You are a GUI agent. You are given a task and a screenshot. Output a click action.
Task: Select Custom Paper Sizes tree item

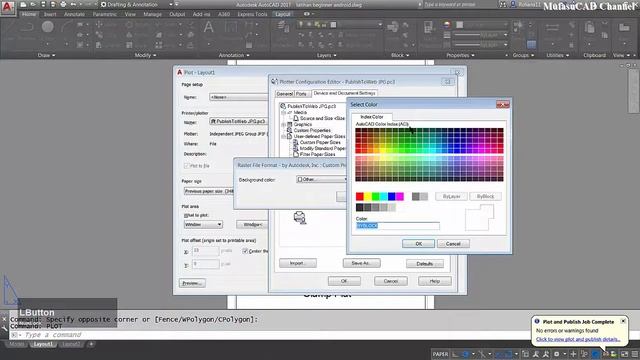point(320,142)
